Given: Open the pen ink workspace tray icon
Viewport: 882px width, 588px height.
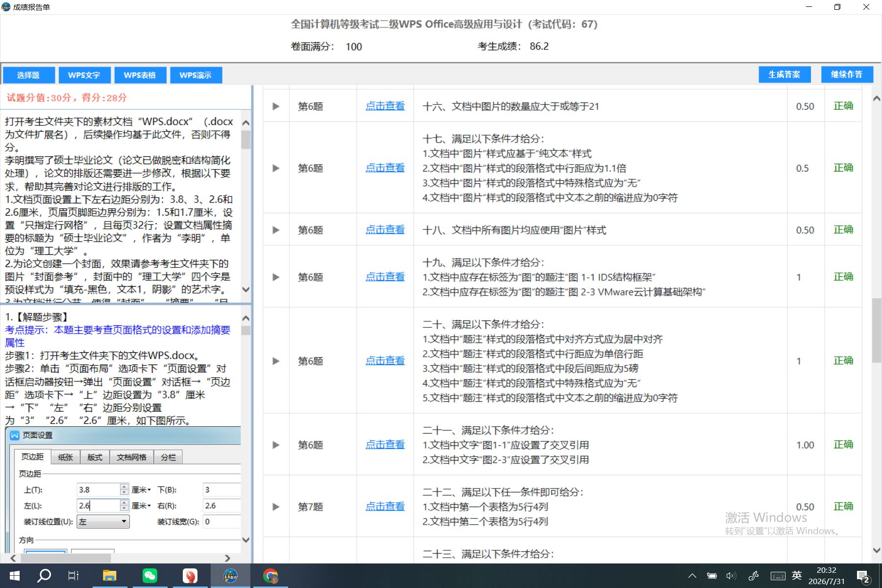Looking at the screenshot, I should tap(754, 576).
